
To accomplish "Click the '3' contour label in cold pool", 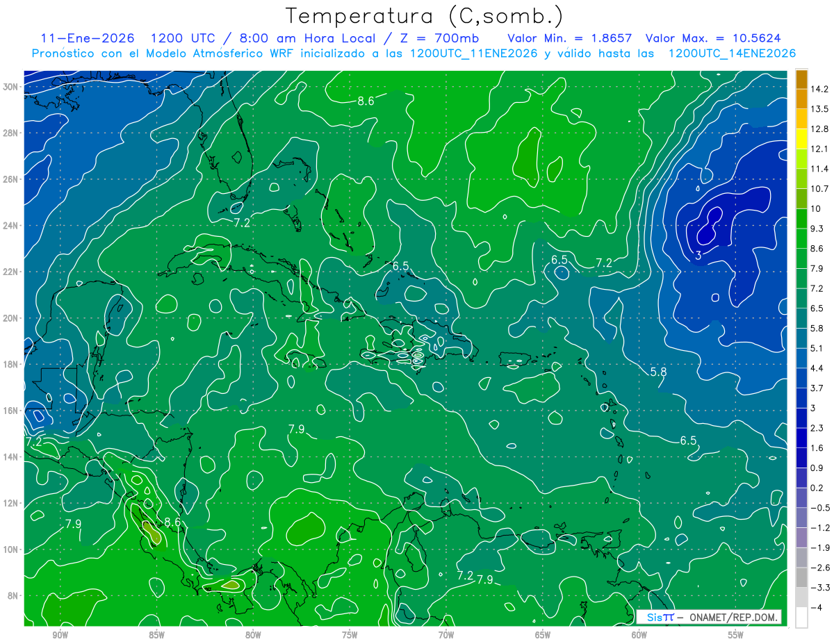I will coord(698,256).
